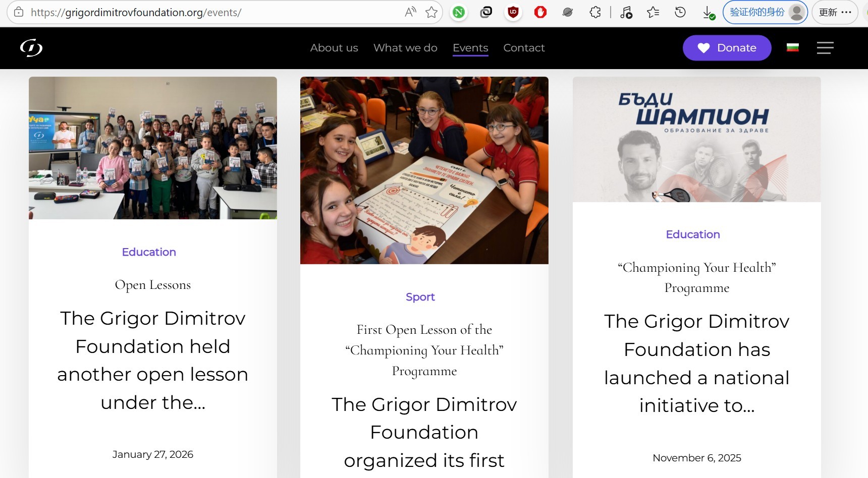
Task: Select the Events navigation item
Action: pos(470,48)
